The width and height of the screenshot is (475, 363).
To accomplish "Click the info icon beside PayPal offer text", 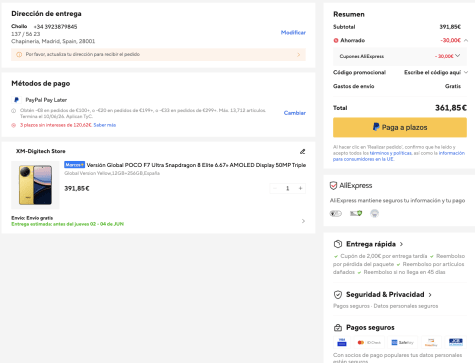I will [x=14, y=111].
